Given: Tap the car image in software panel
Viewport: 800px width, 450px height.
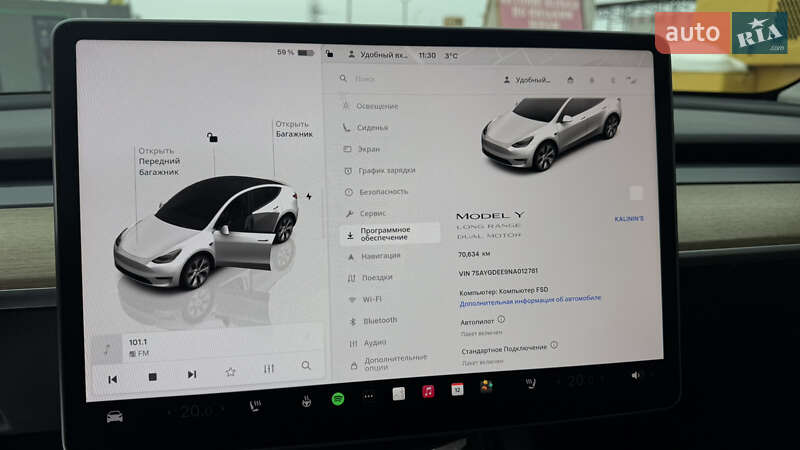Looking at the screenshot, I should point(552,133).
